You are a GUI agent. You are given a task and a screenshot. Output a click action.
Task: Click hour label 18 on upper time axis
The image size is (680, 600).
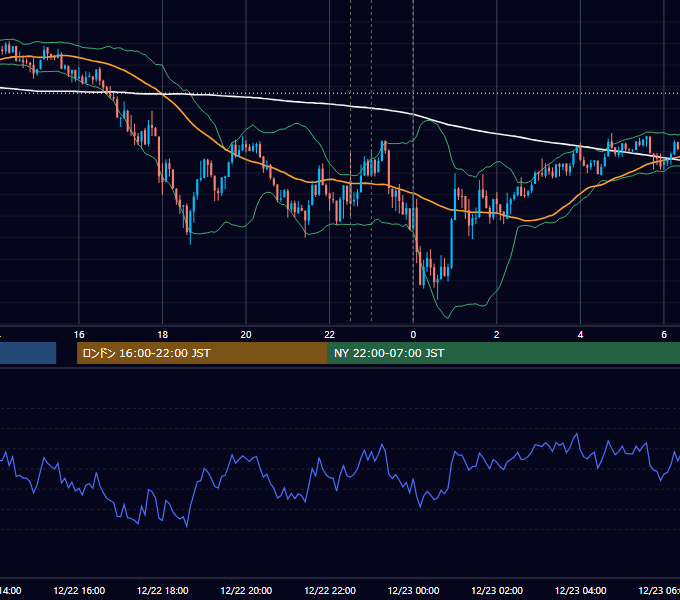point(163,335)
